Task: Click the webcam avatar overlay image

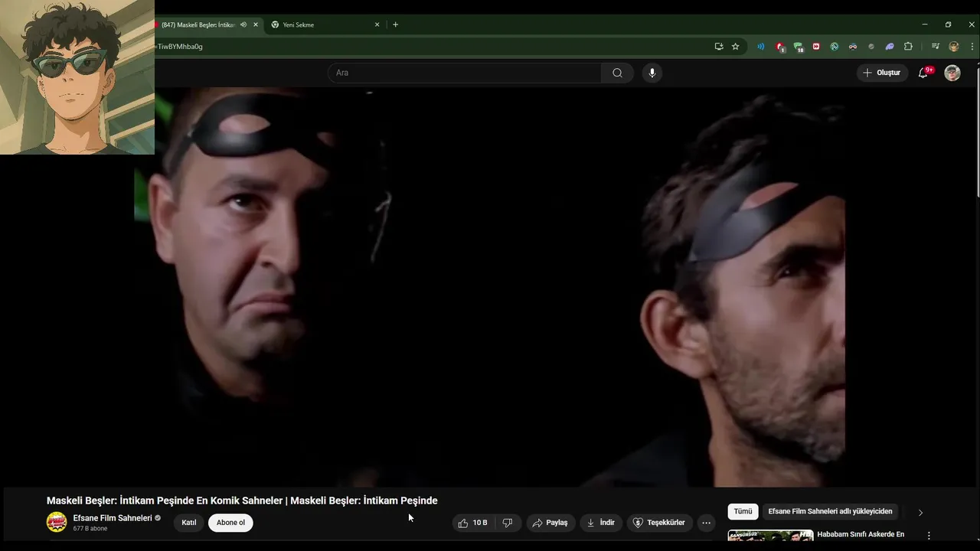Action: coord(77,77)
